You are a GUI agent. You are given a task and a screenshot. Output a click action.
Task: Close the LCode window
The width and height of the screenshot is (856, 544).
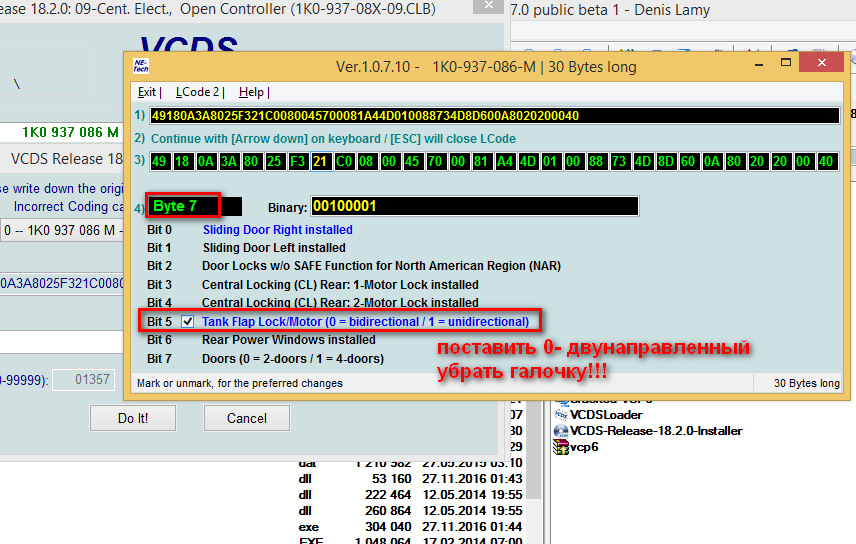[x=822, y=63]
